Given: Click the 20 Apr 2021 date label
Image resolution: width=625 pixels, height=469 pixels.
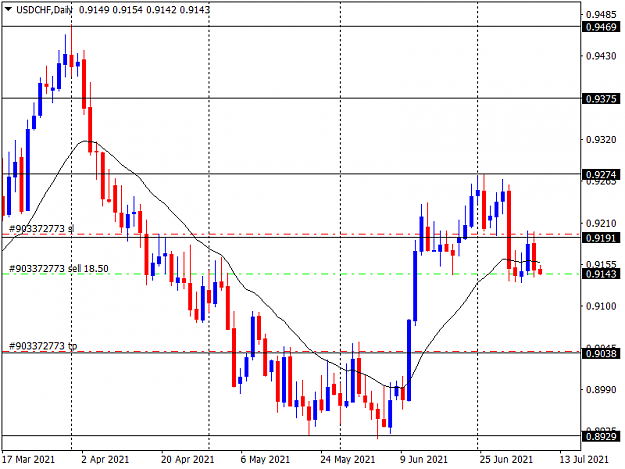Looking at the screenshot, I should click(x=187, y=459).
